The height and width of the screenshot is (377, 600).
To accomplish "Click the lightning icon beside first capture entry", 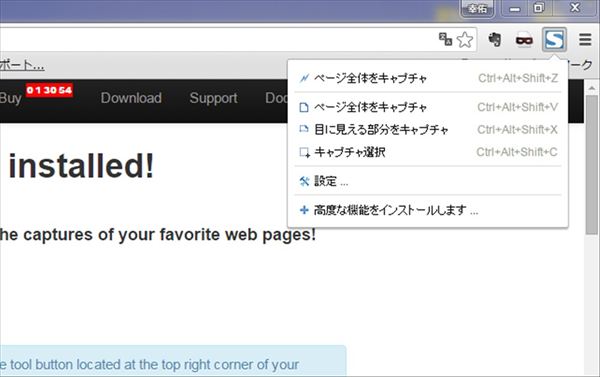I will coord(304,78).
